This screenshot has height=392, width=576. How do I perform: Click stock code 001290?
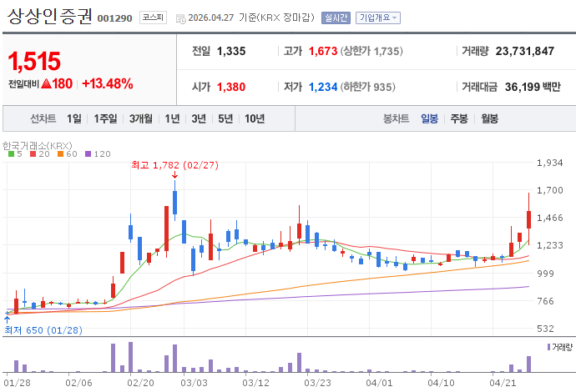pos(114,18)
